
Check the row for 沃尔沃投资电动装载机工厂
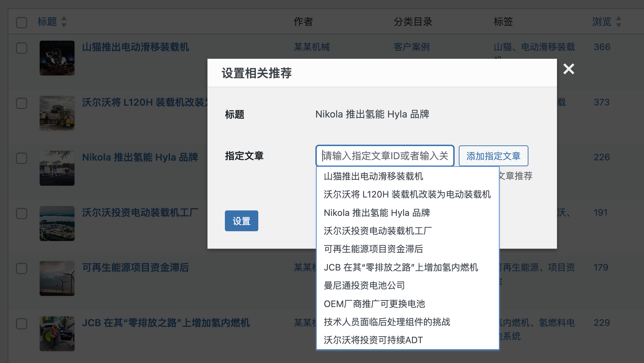click(x=22, y=213)
